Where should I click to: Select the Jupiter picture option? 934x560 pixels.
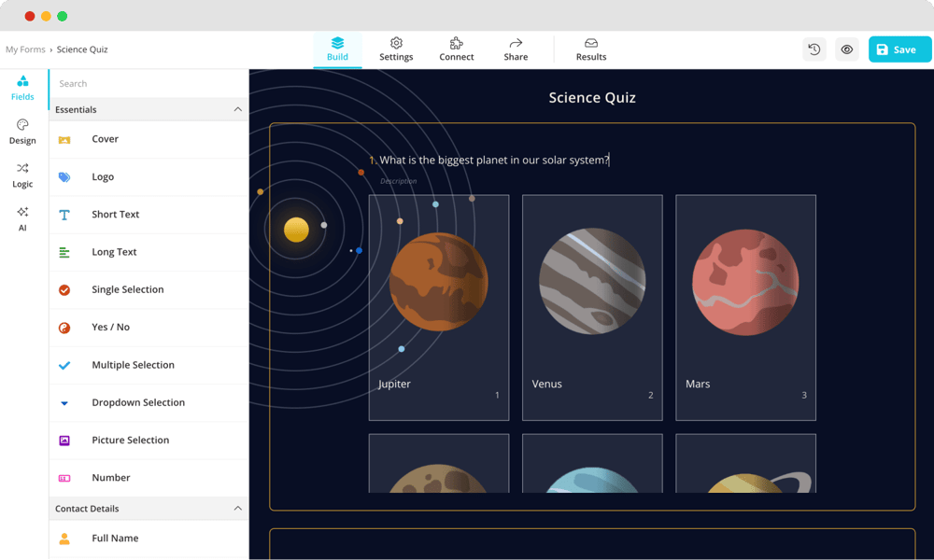[438, 307]
